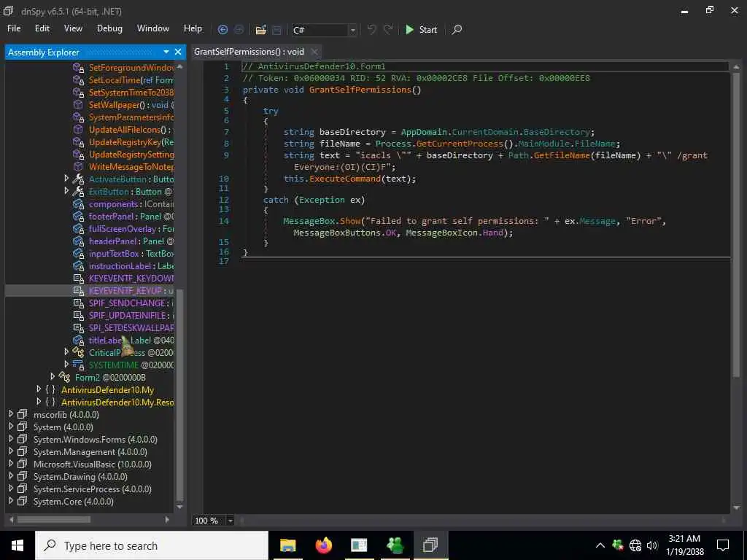Expand the SYSTEMTIME struct node
747x560 pixels.
[66, 364]
